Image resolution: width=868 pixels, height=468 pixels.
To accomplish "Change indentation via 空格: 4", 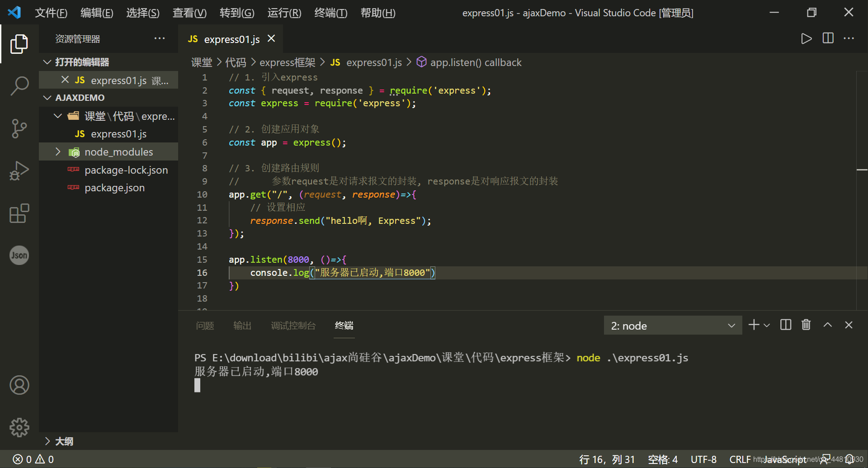I will pyautogui.click(x=663, y=459).
